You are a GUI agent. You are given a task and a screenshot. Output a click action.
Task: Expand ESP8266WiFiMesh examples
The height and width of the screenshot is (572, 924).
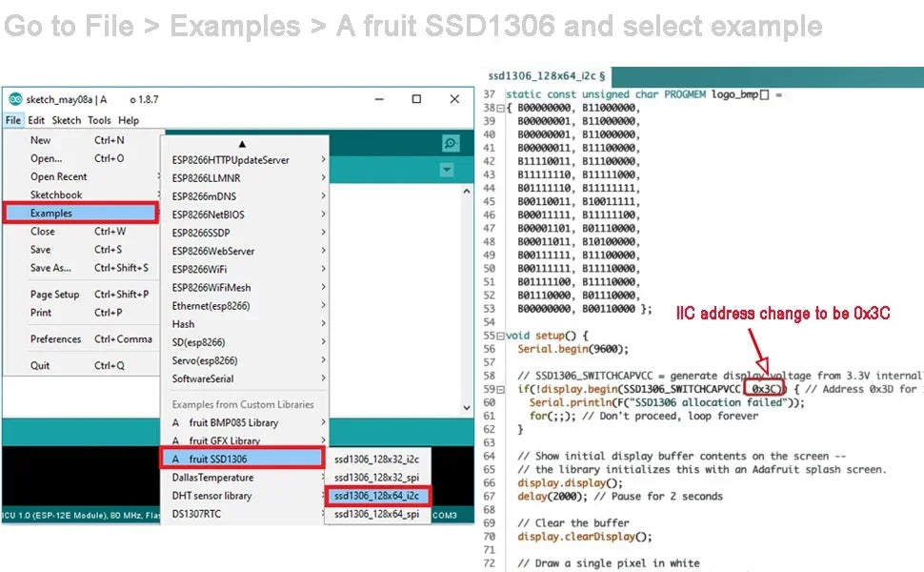pos(245,288)
